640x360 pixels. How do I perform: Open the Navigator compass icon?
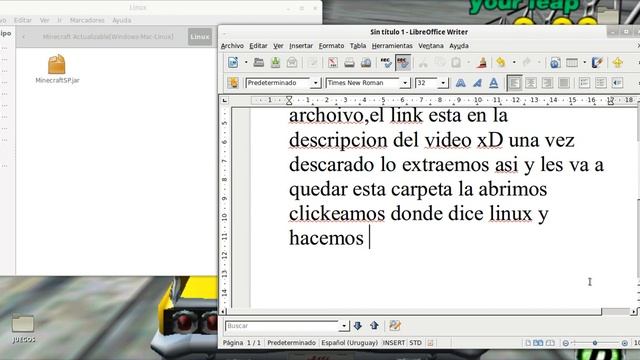[618, 62]
